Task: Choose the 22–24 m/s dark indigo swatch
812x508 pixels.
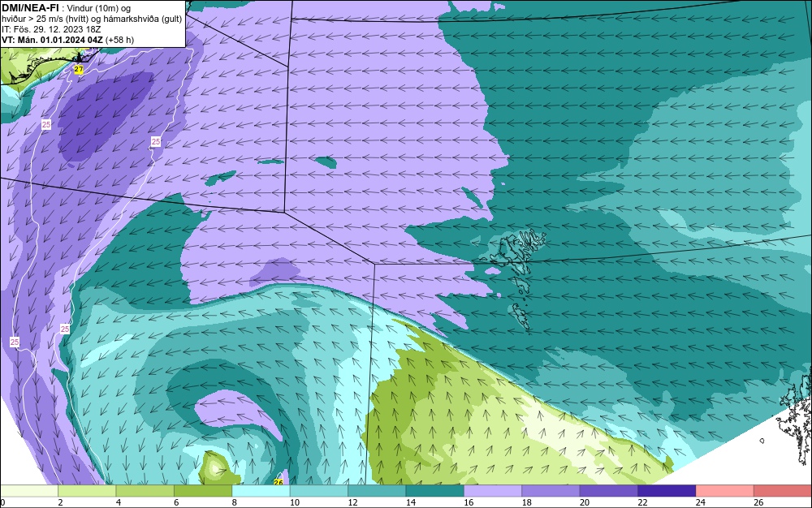Action: [667, 491]
